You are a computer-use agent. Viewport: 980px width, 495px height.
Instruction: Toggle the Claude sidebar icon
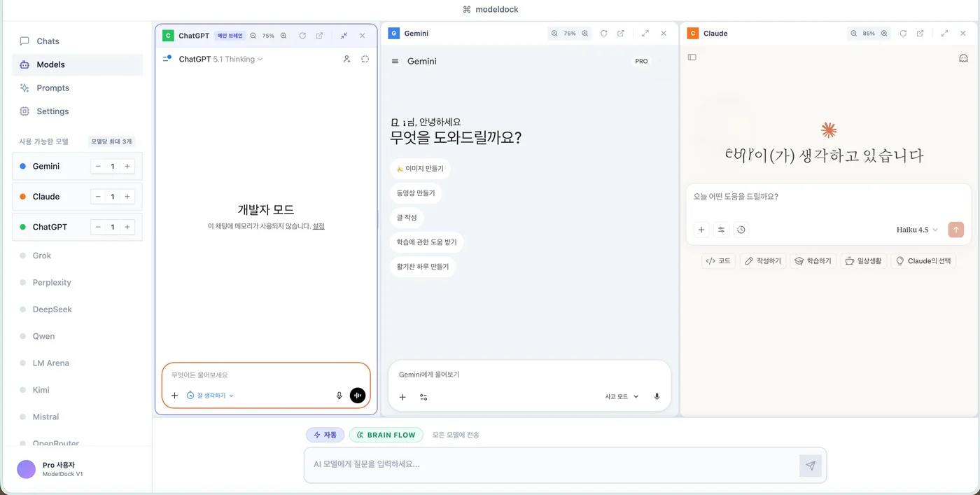pyautogui.click(x=692, y=57)
